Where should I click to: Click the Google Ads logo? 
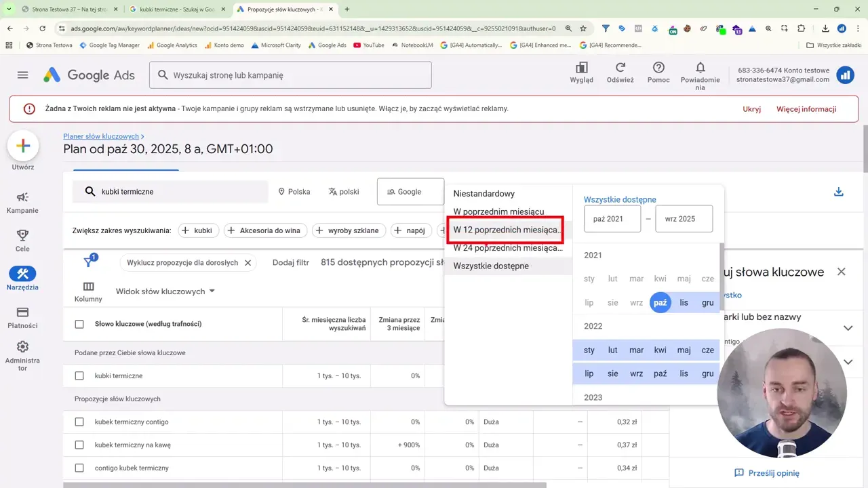click(89, 75)
